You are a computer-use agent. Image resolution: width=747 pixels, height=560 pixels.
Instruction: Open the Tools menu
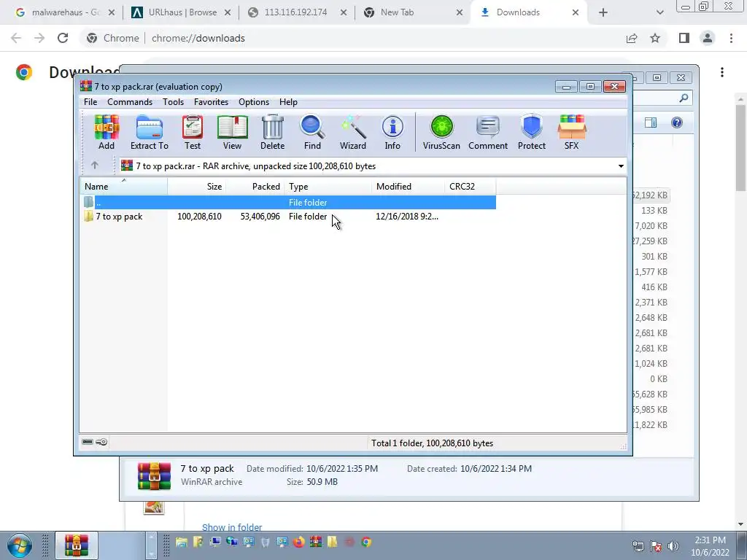(x=173, y=102)
